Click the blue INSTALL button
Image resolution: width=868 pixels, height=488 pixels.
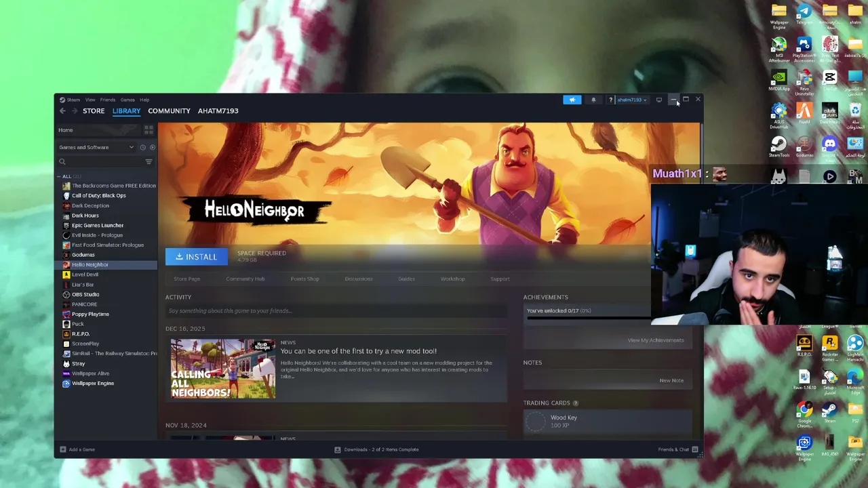coord(196,257)
